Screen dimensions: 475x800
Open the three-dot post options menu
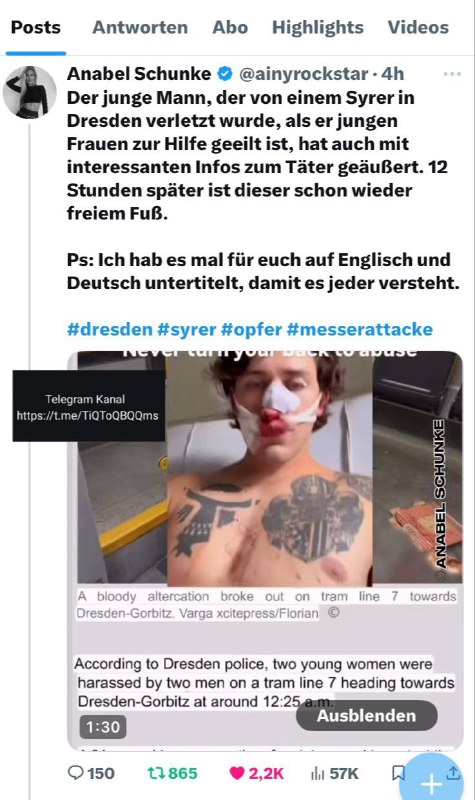tap(452, 74)
